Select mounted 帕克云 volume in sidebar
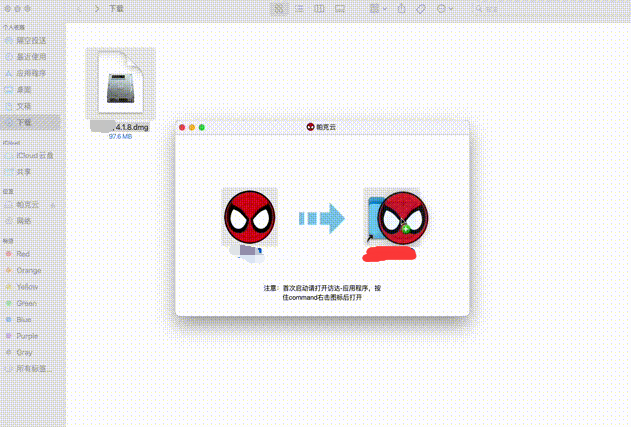 [x=27, y=205]
